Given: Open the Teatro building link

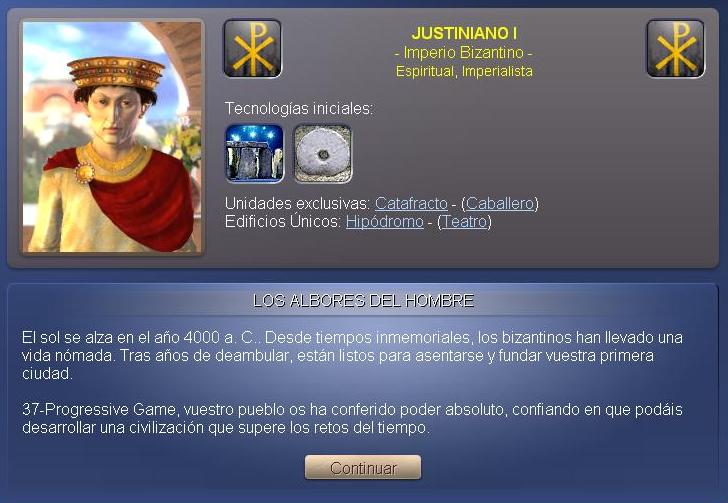Looking at the screenshot, I should click(464, 222).
